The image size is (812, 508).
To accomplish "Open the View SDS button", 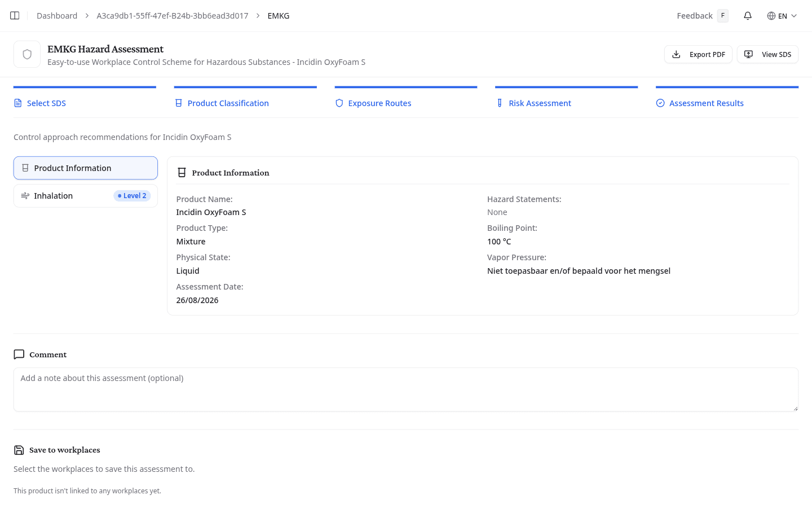I will pos(767,54).
